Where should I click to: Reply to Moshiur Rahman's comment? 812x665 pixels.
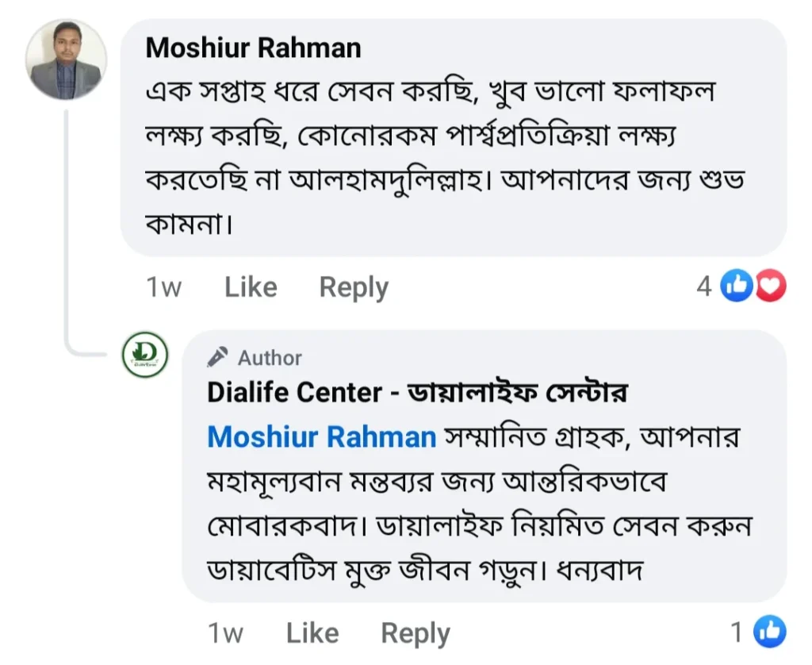point(354,287)
